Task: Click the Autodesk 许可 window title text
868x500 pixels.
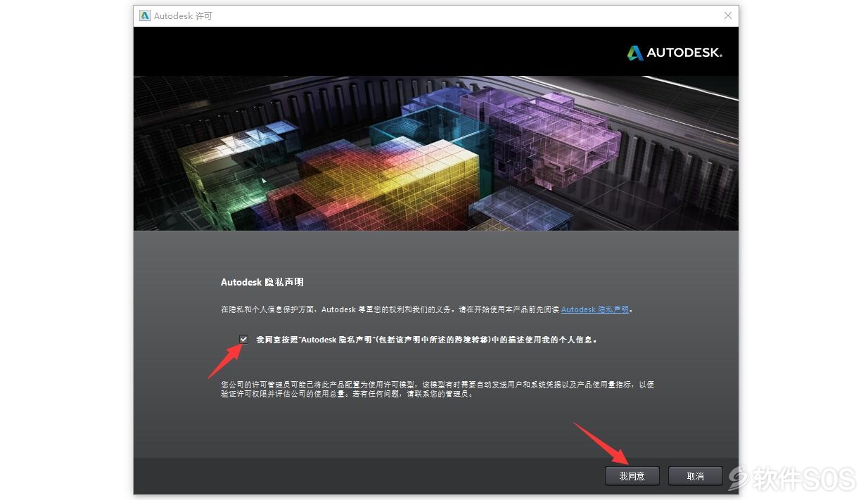Action: pyautogui.click(x=183, y=15)
